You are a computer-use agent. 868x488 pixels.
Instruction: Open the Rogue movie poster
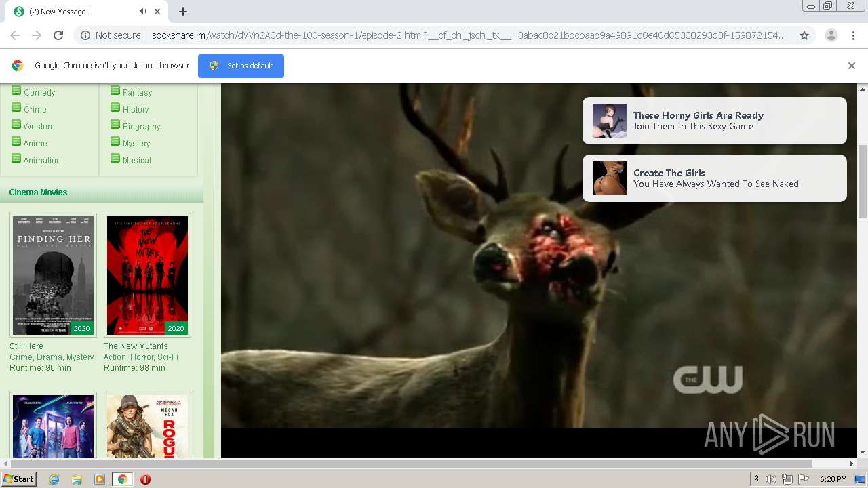click(147, 426)
